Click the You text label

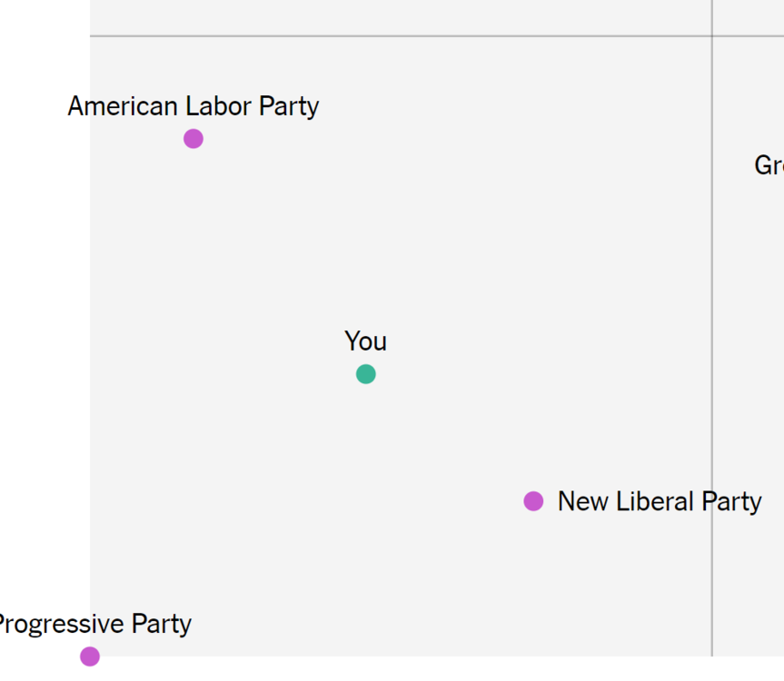click(x=365, y=341)
